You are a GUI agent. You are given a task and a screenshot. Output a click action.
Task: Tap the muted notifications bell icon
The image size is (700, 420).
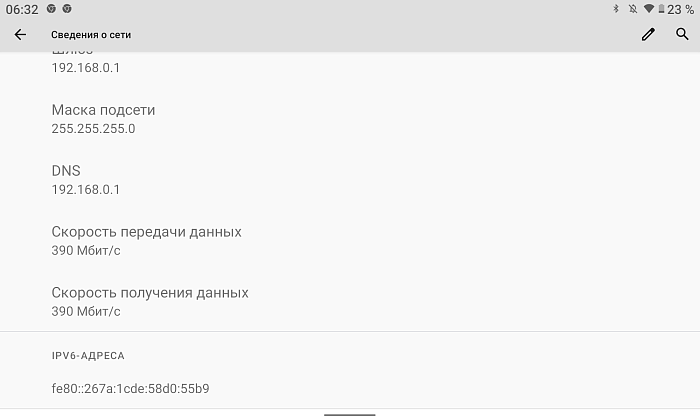click(633, 9)
